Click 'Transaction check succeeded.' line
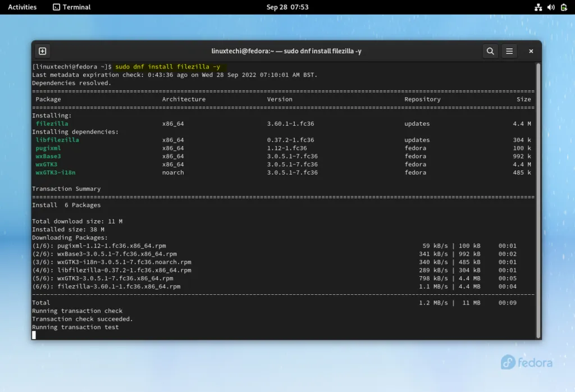Viewport: 575px width, 392px height. pyautogui.click(x=83, y=319)
